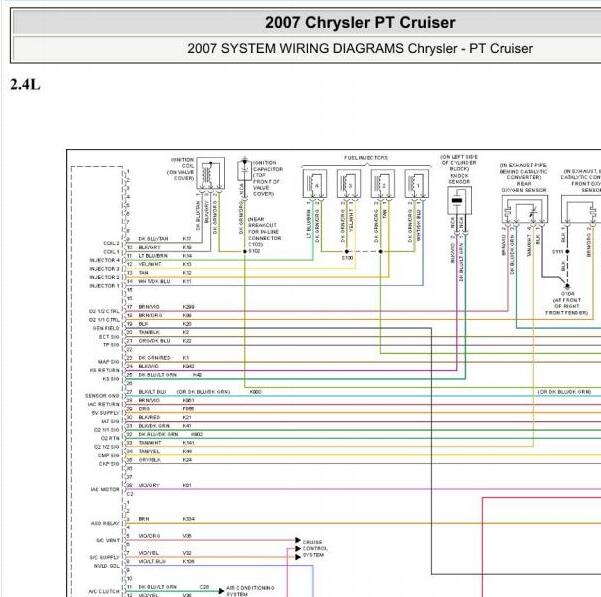
Task: Click the '2.4L' heading
Action: 25,85
